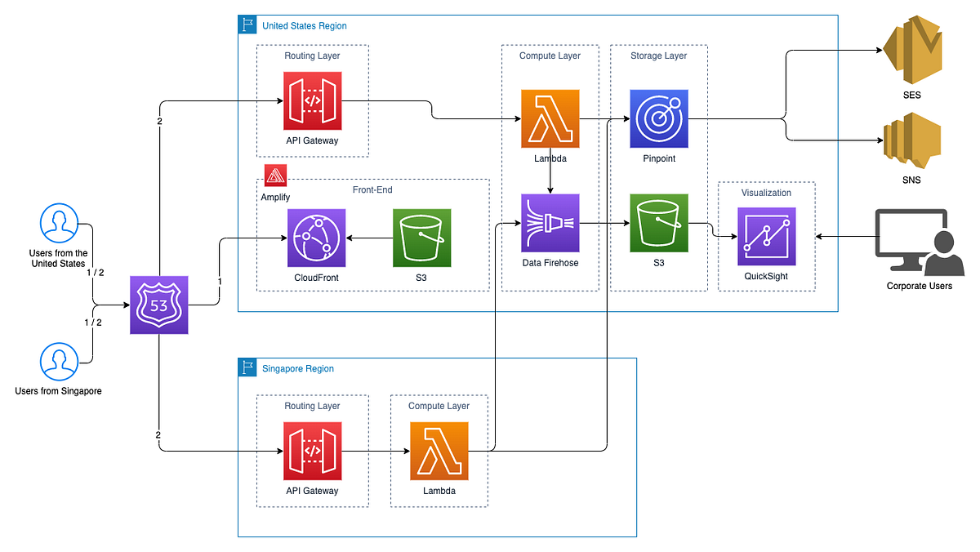The height and width of the screenshot is (552, 980).
Task: Click the Route 53 shield icon
Action: [158, 305]
